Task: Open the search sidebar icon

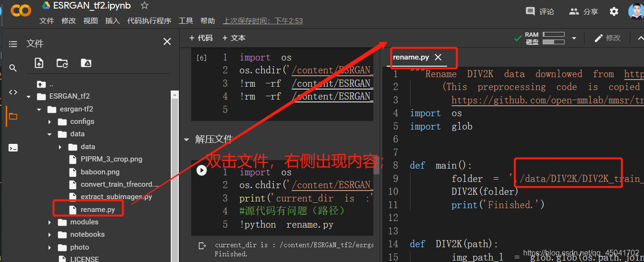Action: 13,68
